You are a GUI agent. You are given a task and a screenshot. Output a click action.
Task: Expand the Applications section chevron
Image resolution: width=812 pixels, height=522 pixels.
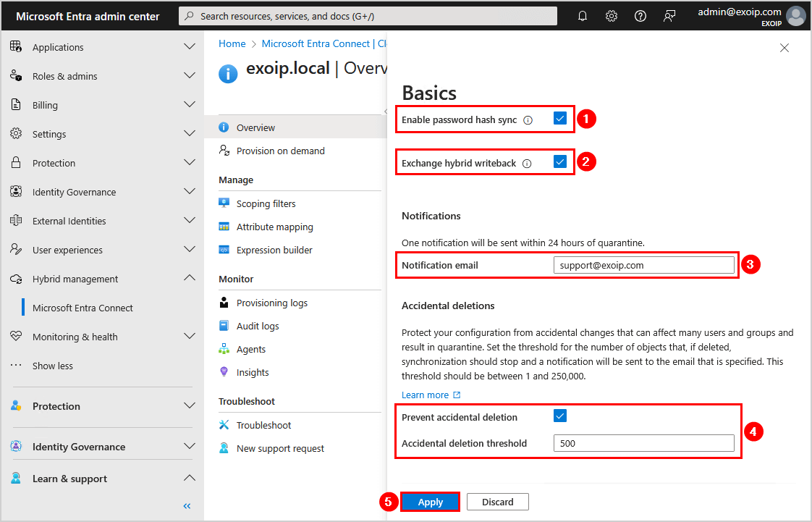click(x=190, y=46)
